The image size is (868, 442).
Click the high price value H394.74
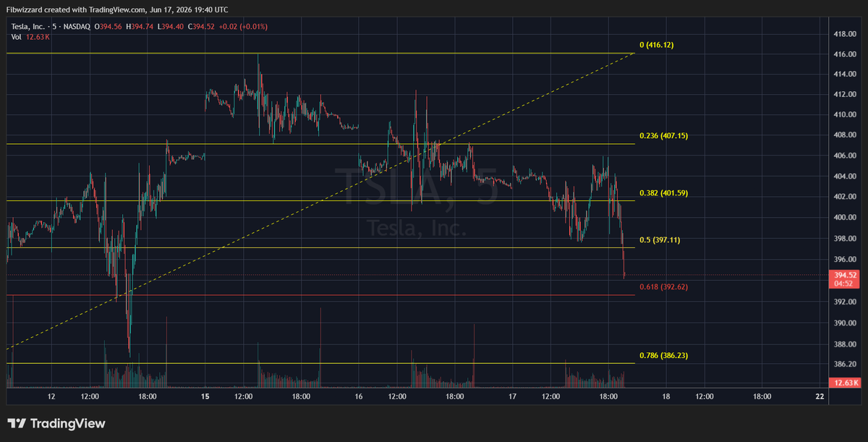(139, 27)
